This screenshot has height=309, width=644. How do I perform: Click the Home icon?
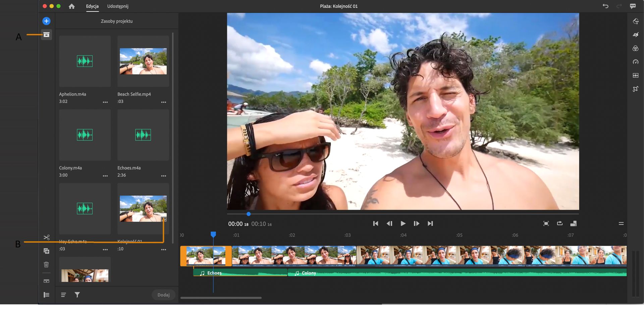(x=71, y=6)
